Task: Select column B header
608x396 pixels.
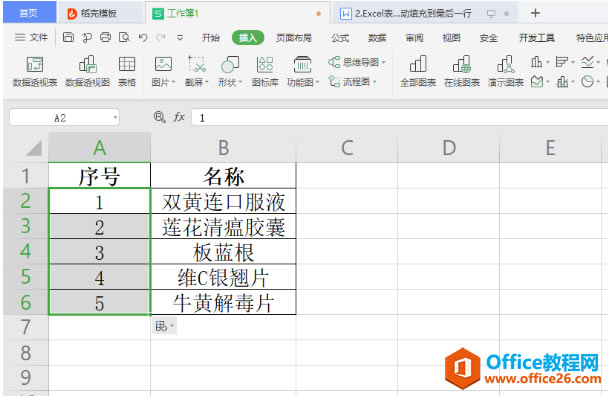Action: (x=223, y=147)
